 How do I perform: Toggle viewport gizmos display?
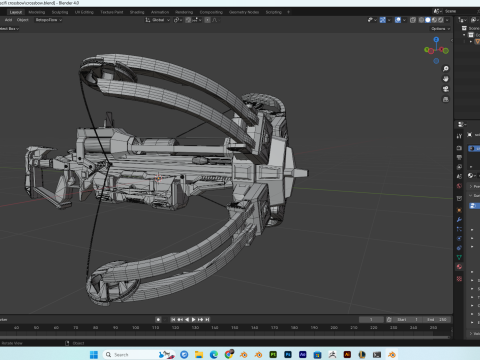383,20
